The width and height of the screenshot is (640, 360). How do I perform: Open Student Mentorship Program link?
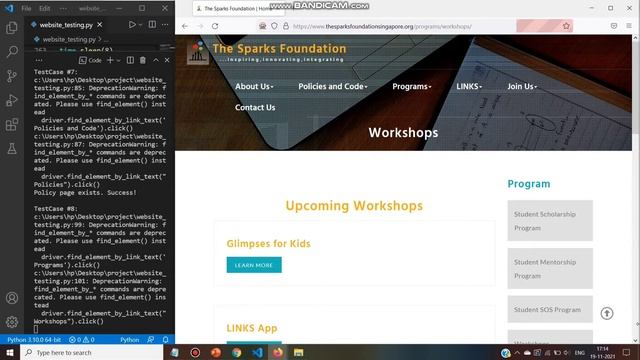pos(550,269)
